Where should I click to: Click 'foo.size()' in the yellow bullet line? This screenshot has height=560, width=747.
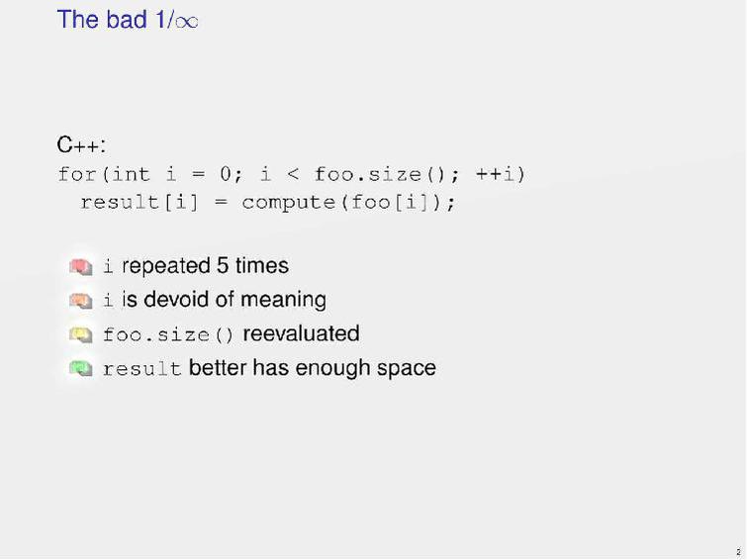point(168,335)
